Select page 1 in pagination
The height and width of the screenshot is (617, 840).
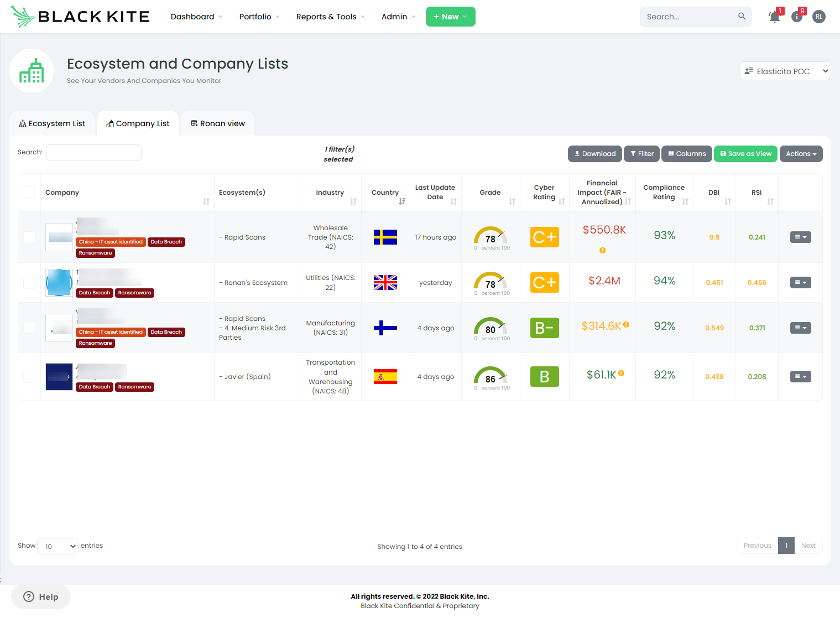(786, 546)
